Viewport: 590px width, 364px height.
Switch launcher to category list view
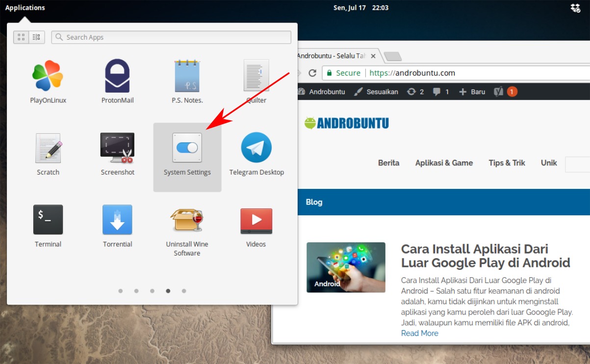35,37
